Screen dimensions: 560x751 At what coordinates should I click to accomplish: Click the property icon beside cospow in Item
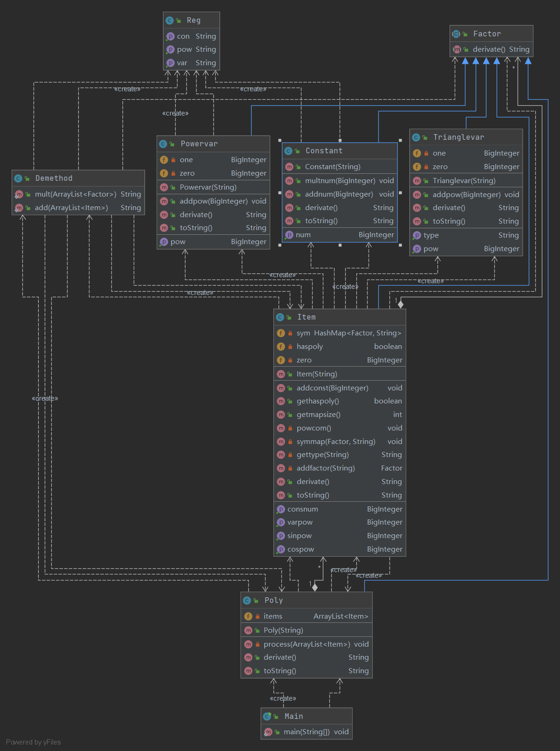280,549
